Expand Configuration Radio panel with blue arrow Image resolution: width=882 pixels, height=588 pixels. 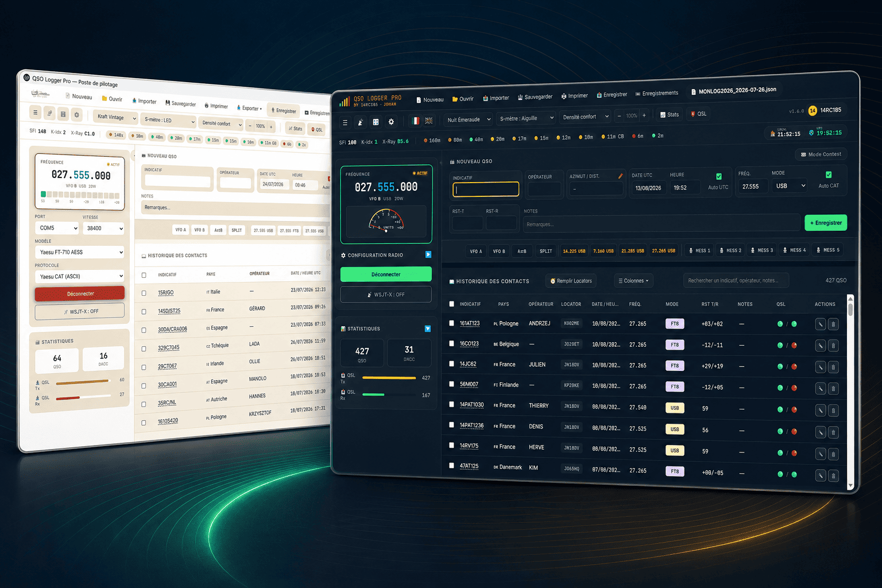point(428,254)
